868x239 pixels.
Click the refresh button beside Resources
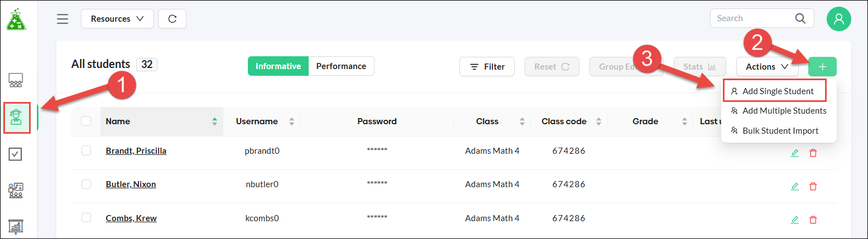[x=172, y=19]
